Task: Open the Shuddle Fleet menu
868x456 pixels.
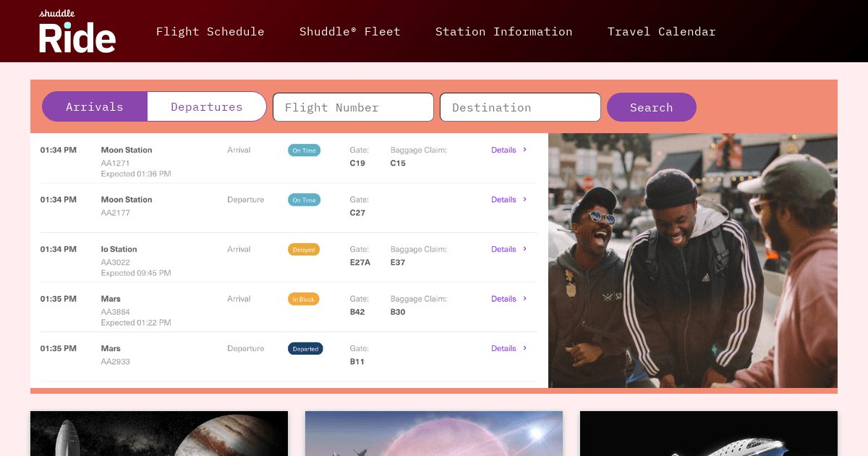Action: click(349, 31)
